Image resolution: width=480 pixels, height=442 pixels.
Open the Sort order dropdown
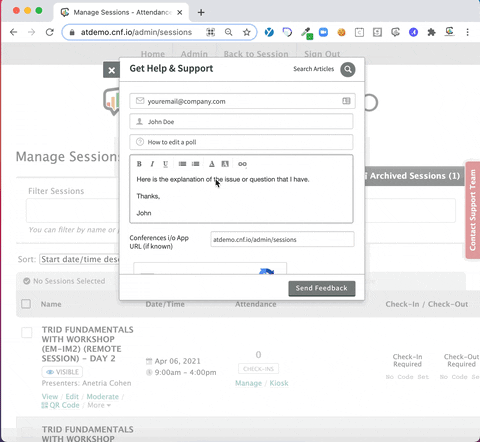[79, 259]
